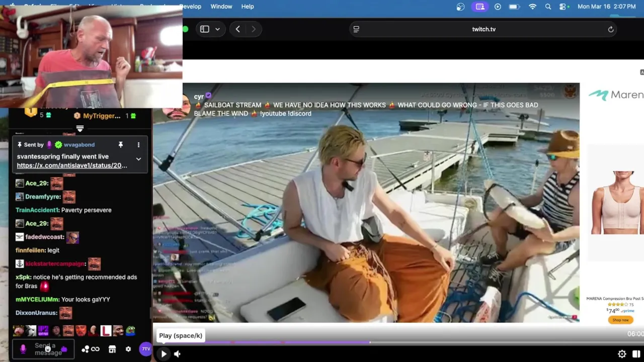This screenshot has height=362, width=644.
Task: Click username Dreamfyyre in chat
Action: pos(42,197)
